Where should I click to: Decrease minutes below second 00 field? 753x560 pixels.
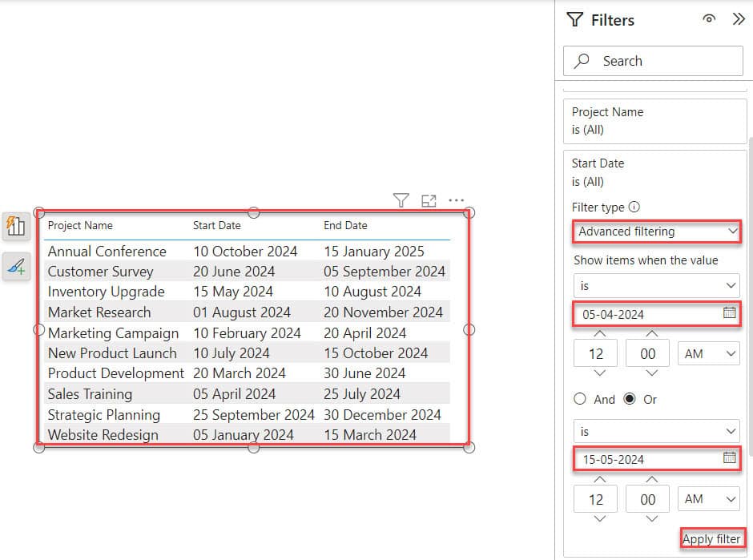tap(651, 518)
